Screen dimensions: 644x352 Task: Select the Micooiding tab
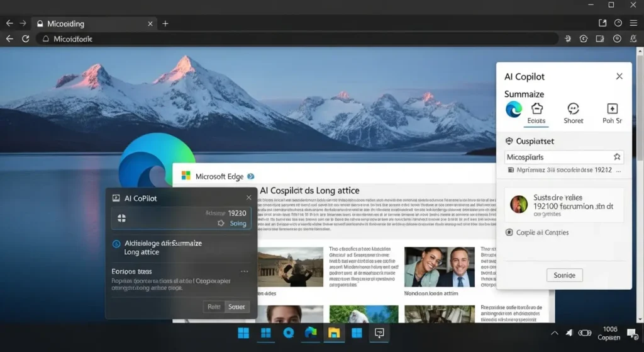(94, 24)
